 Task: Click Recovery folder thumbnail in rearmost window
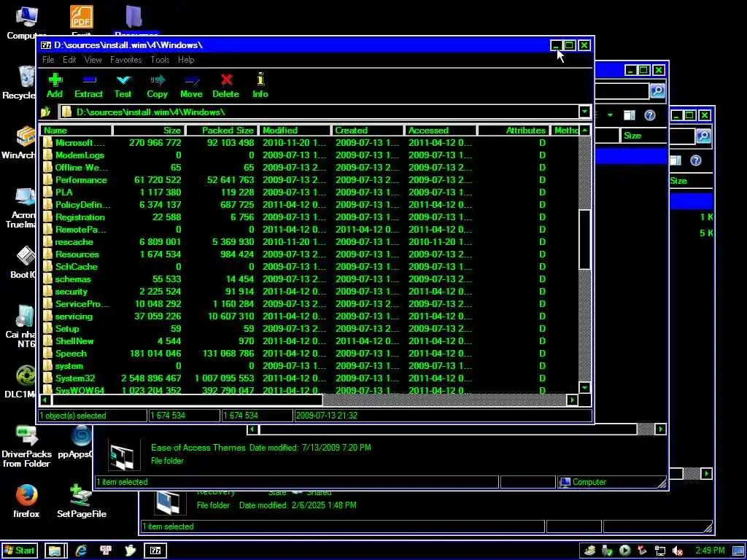(169, 503)
